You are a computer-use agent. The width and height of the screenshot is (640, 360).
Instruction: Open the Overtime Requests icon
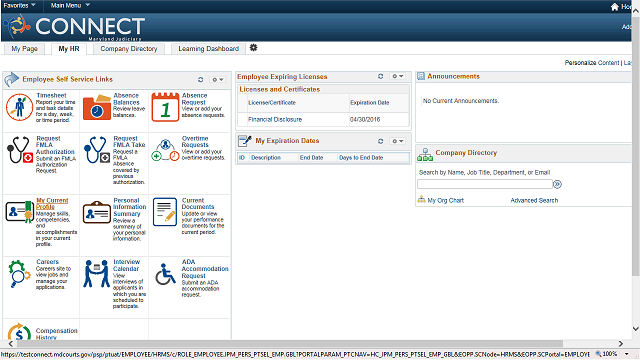tap(165, 150)
